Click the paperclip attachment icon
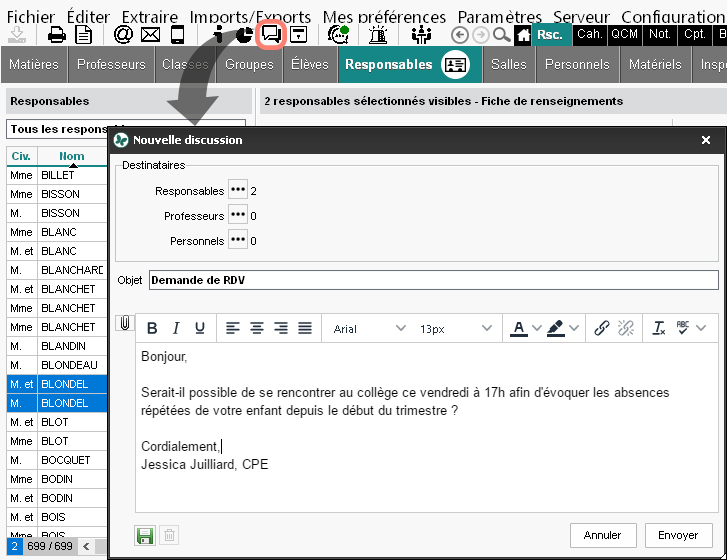 point(124,323)
